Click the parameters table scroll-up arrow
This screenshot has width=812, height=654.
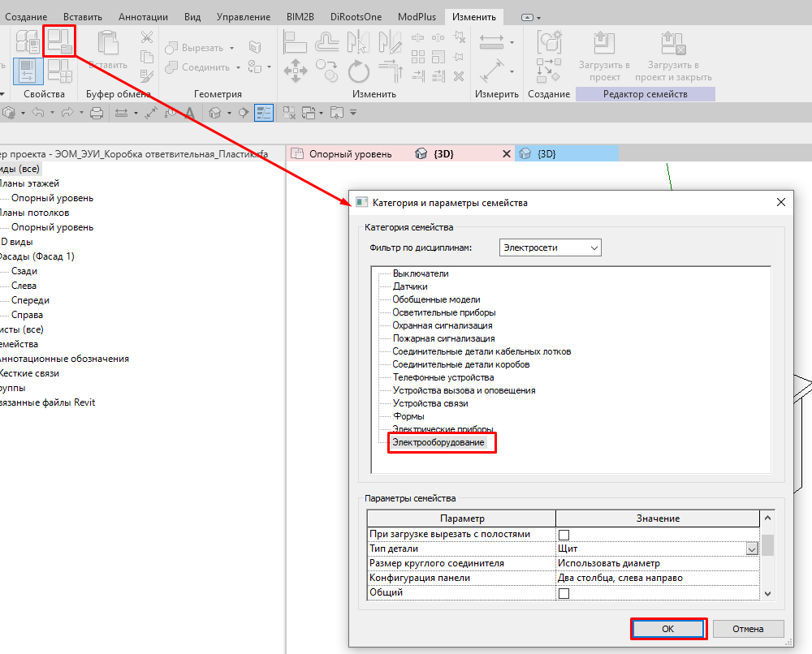(x=767, y=518)
